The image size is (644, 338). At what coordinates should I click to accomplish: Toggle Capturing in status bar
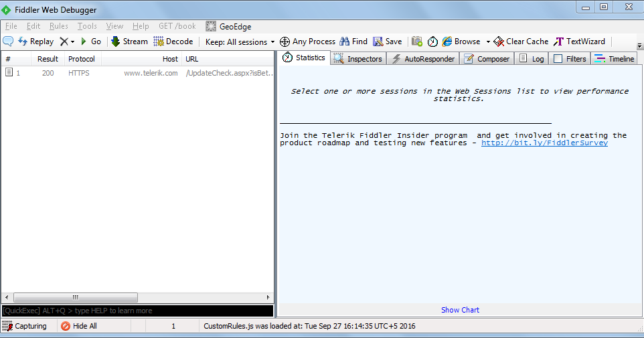point(24,326)
